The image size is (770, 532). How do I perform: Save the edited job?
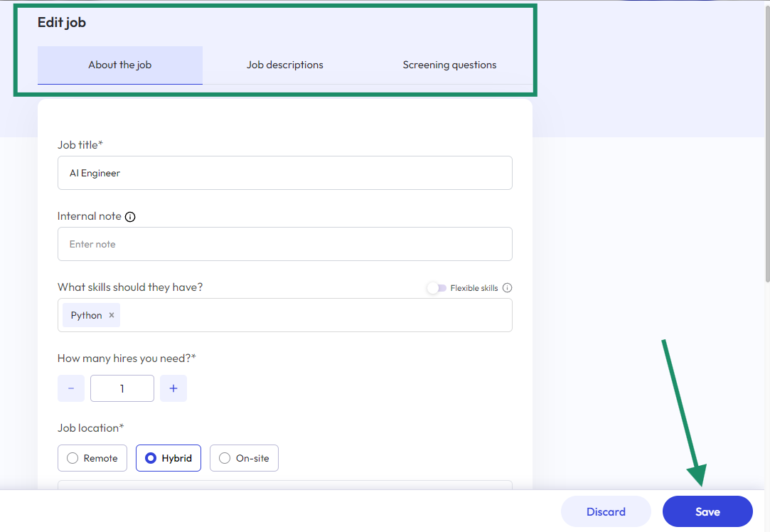(707, 511)
